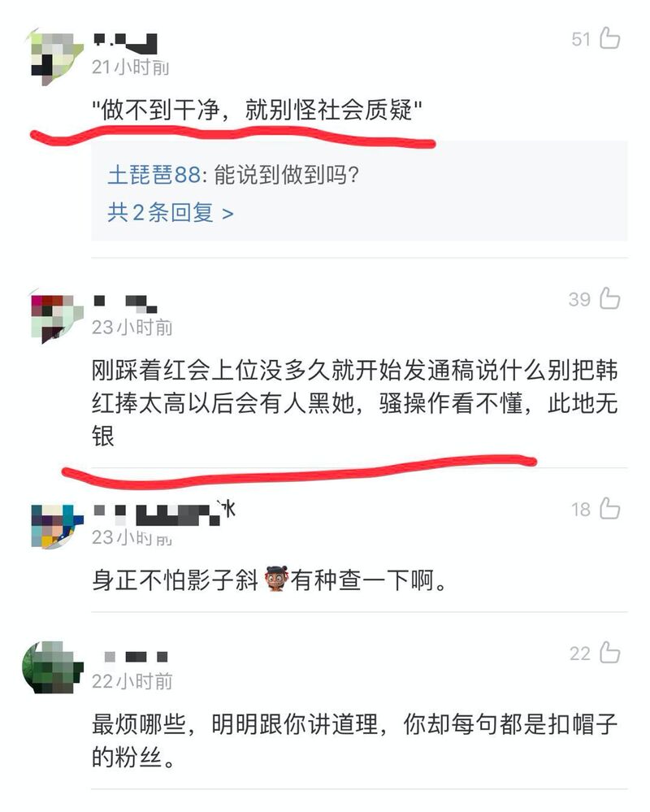Tap the first comment's blurred username

125,44
